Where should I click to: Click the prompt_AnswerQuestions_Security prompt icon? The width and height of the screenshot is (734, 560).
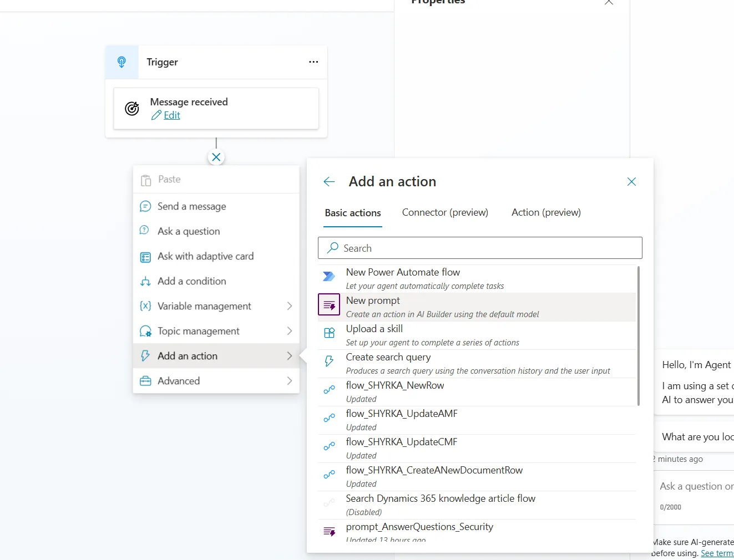(329, 531)
